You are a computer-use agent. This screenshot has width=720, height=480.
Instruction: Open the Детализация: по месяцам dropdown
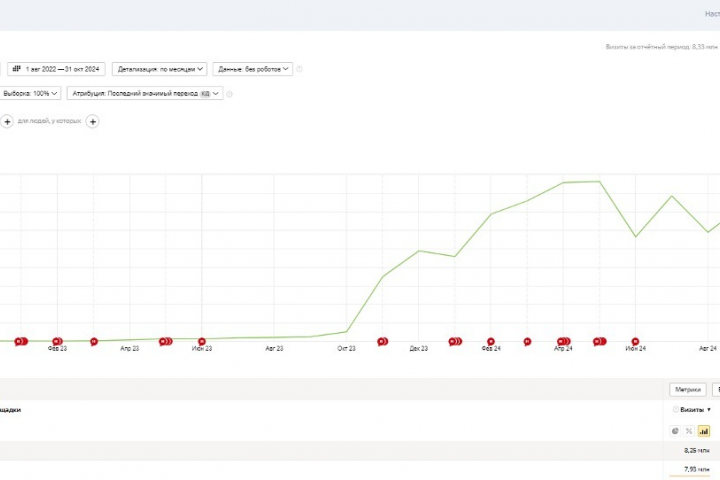tap(159, 69)
